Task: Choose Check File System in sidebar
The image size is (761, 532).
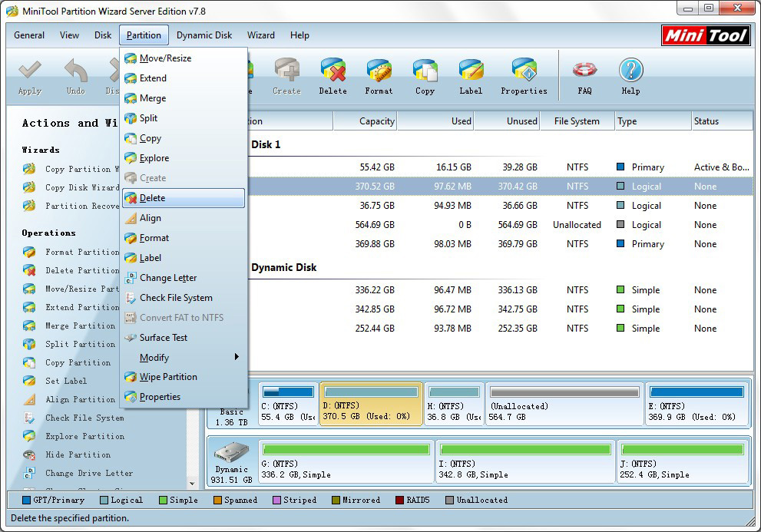Action: click(x=73, y=418)
